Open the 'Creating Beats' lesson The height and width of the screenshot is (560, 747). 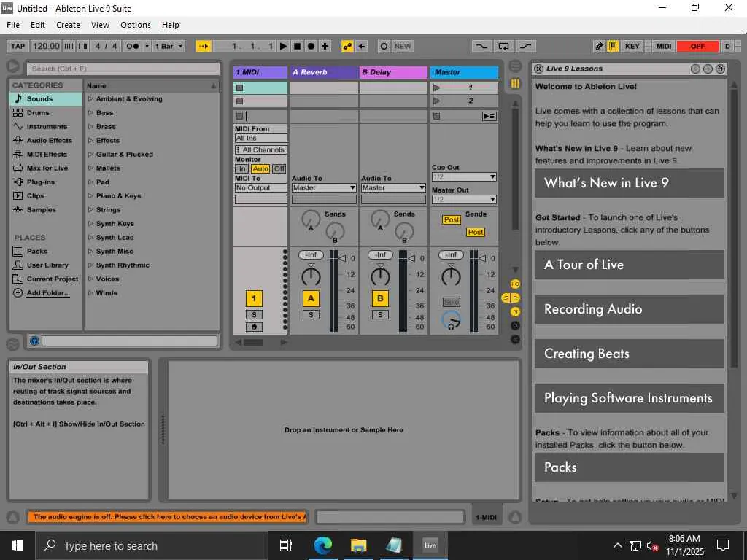point(630,354)
